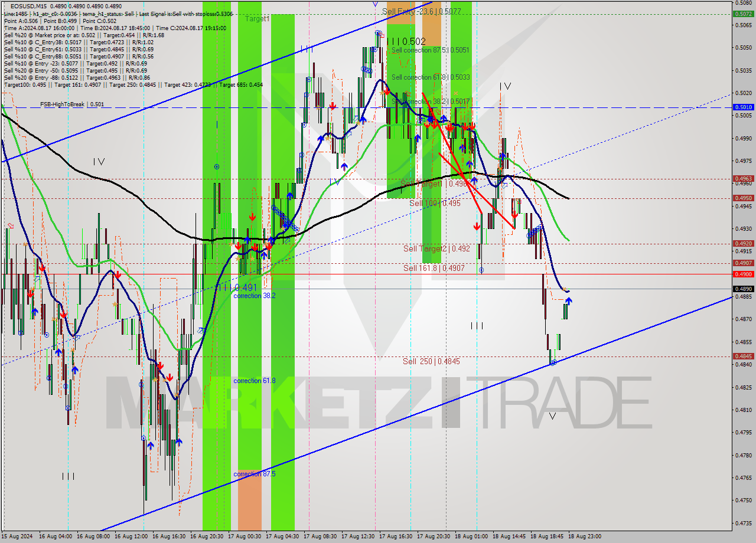Select the '18 Aug 14:45' time label
This screenshot has width=756, height=543.
(509, 537)
